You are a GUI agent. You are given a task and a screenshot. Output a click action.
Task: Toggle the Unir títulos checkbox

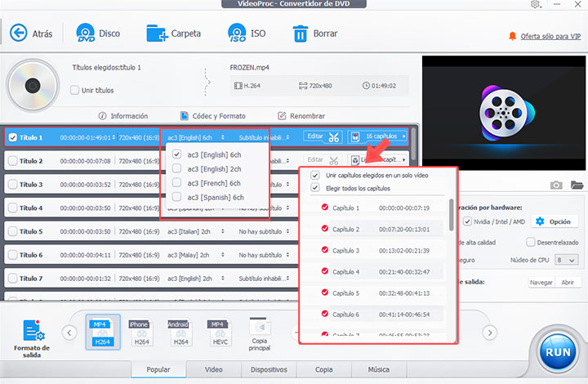74,90
